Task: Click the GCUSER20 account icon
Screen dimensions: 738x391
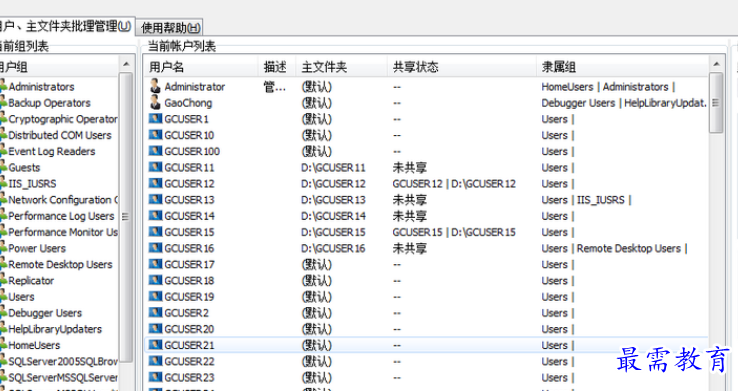Action: [155, 328]
